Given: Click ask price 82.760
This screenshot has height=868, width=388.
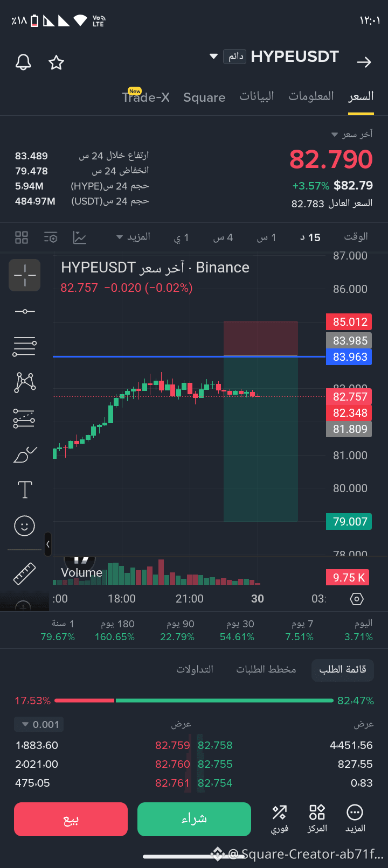Looking at the screenshot, I should [172, 764].
